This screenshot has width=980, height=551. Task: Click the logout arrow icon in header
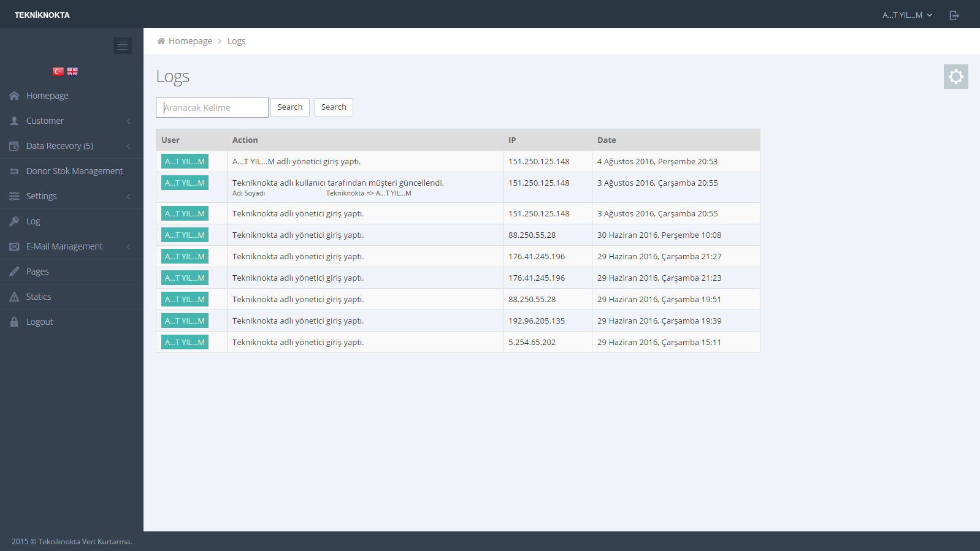tap(954, 15)
